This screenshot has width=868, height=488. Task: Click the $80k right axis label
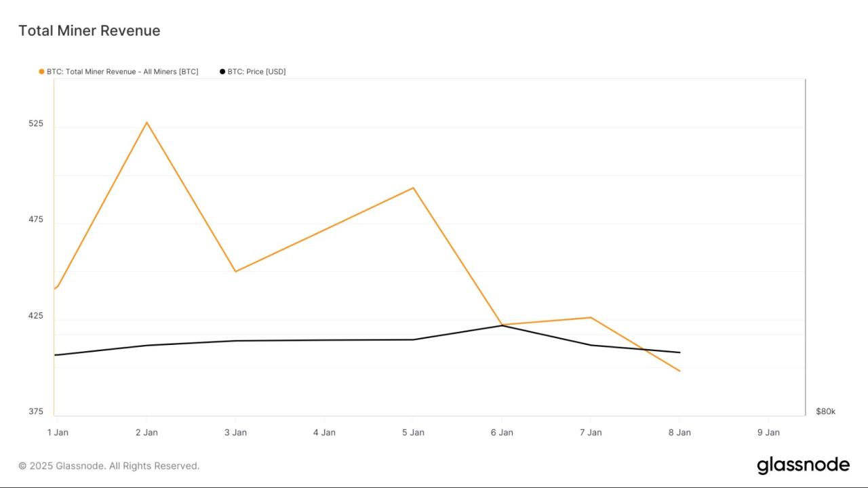pyautogui.click(x=825, y=411)
